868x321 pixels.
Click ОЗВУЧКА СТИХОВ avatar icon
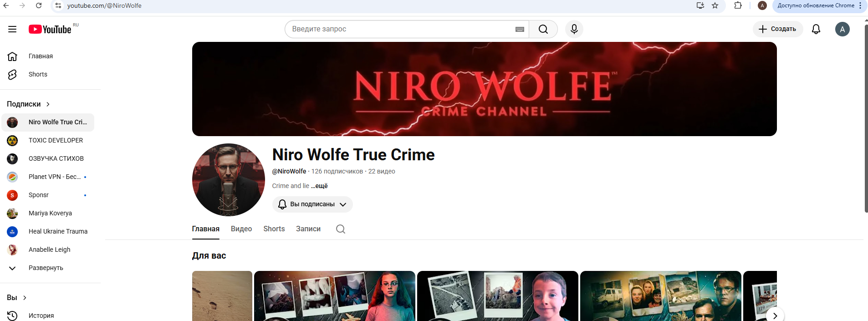pyautogui.click(x=12, y=158)
